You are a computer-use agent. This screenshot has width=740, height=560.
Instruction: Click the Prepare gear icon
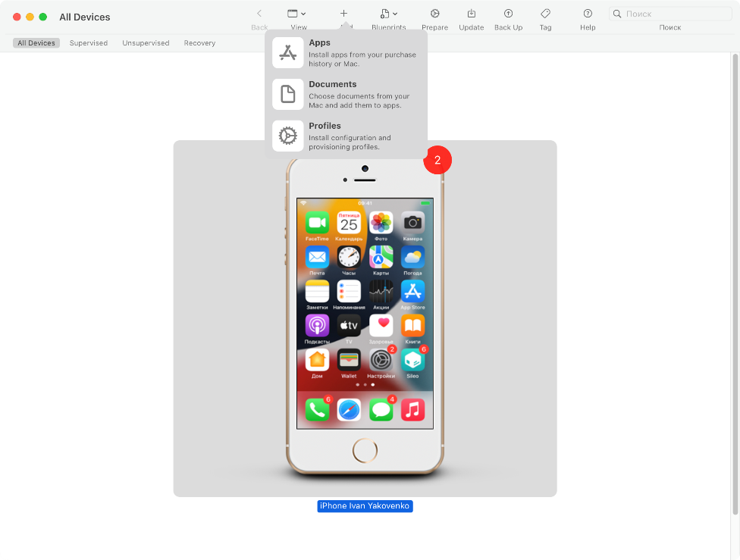(434, 14)
